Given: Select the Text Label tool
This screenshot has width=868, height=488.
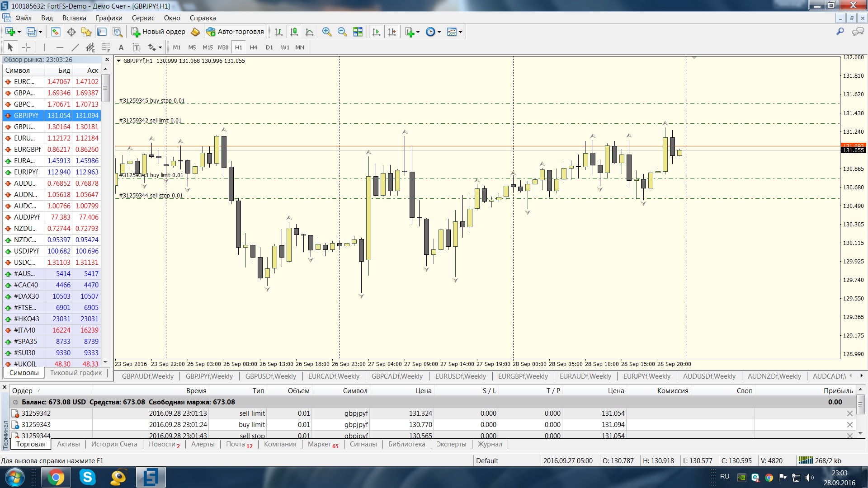Looking at the screenshot, I should (137, 47).
